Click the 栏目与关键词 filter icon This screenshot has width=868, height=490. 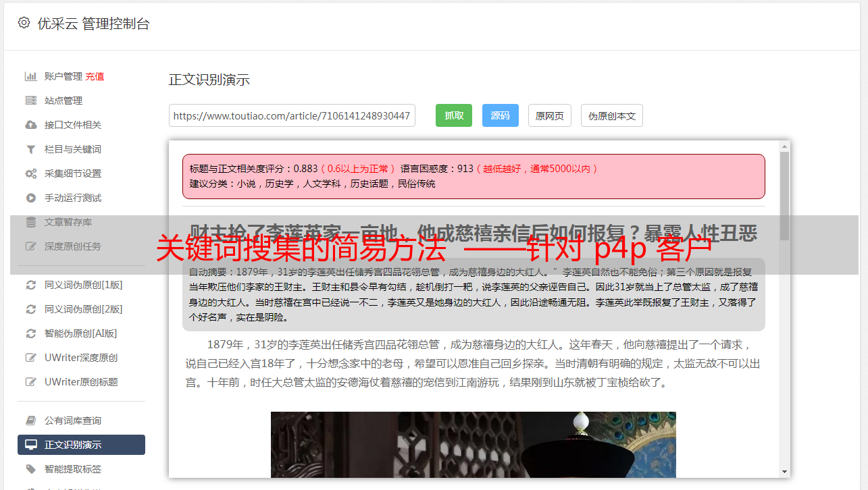point(30,149)
